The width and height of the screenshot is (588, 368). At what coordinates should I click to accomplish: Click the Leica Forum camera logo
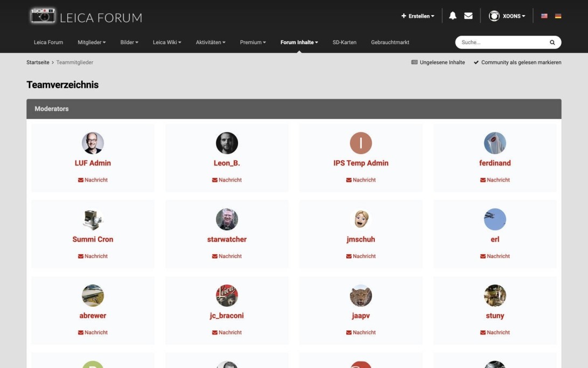coord(43,16)
